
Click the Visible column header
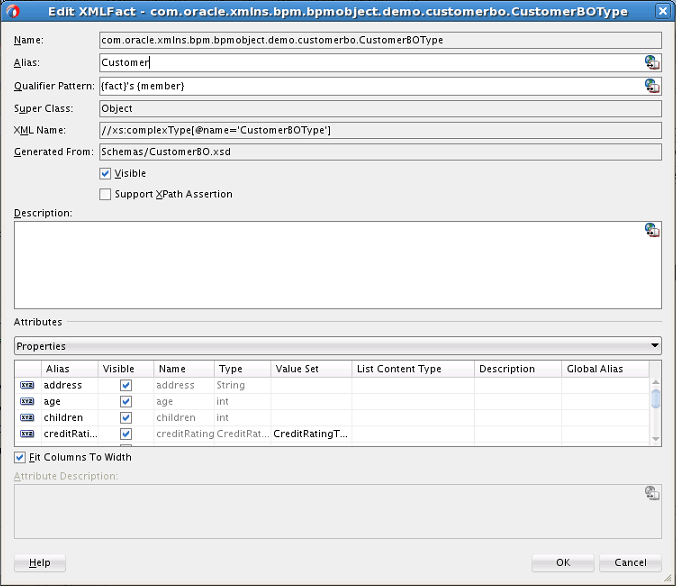click(126, 369)
